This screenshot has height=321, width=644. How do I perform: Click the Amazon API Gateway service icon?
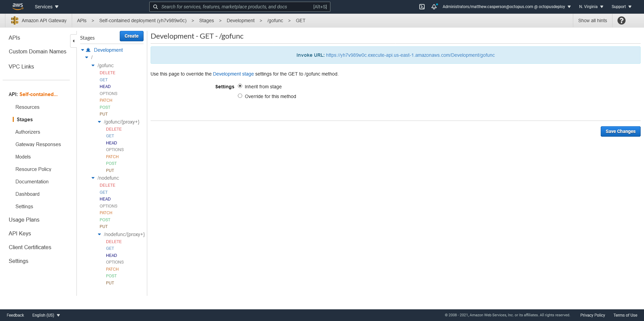pos(15,20)
